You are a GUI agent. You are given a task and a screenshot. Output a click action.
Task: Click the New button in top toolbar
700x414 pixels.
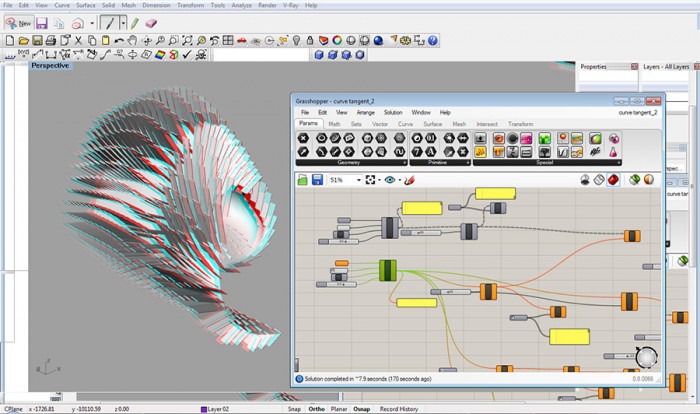coord(19,23)
